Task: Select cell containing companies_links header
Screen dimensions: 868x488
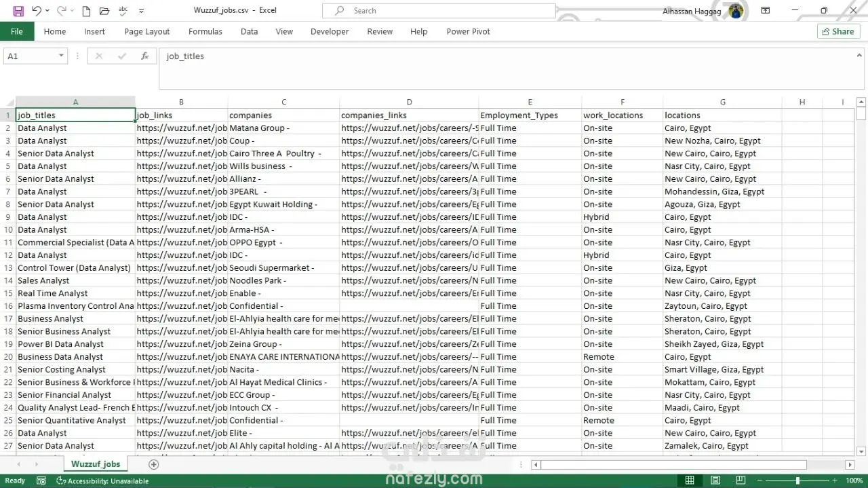Action: 409,115
